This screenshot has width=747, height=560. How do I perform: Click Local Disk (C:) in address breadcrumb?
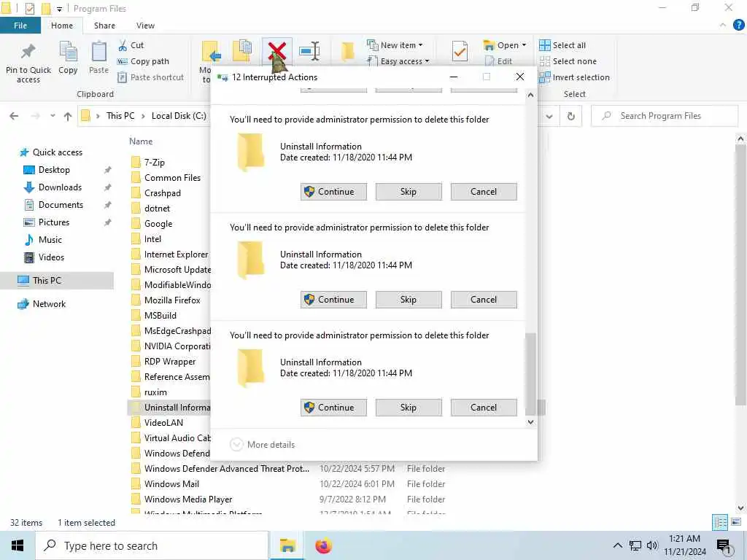click(179, 116)
